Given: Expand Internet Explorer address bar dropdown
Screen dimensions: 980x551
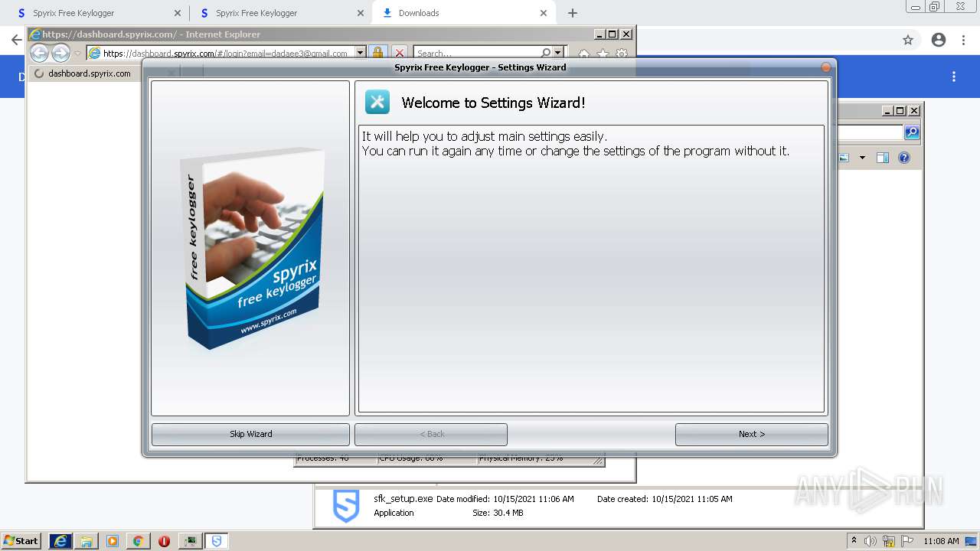Looking at the screenshot, I should tap(361, 54).
